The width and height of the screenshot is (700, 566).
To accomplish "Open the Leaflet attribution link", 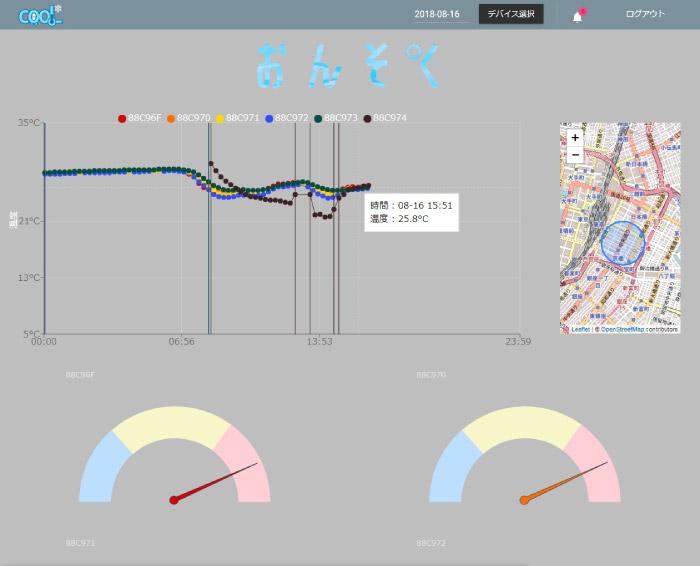I will click(x=580, y=329).
